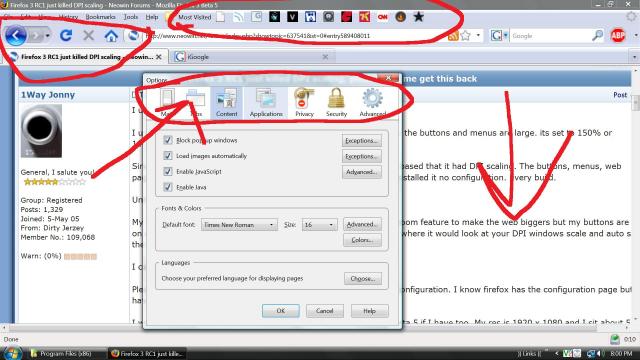Click the search magnifier icon

pos(597,36)
